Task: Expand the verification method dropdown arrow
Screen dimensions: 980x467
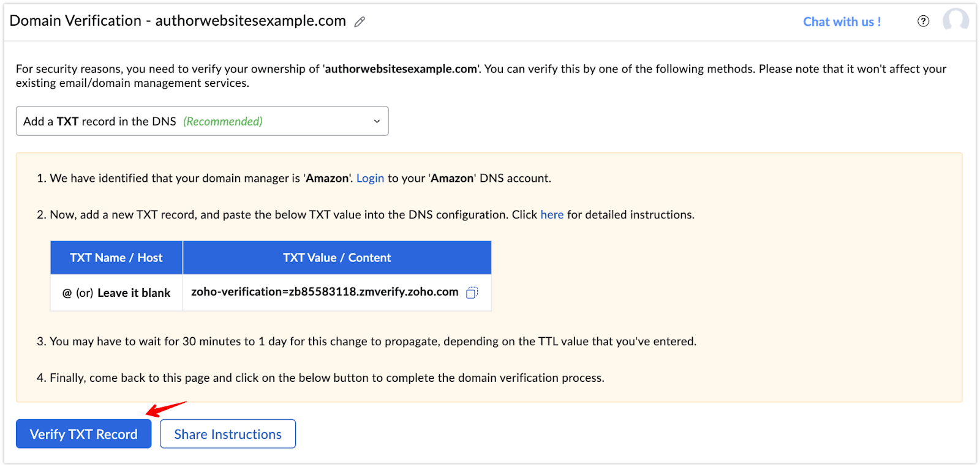Action: 377,121
